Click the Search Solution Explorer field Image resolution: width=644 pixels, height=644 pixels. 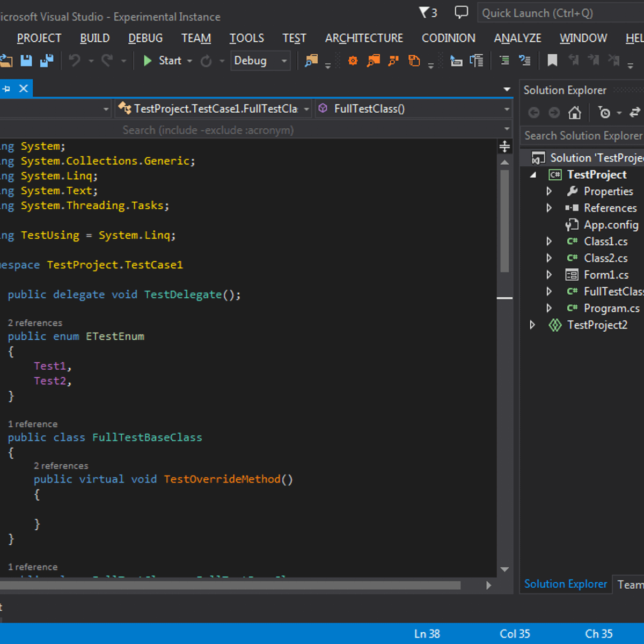(583, 136)
